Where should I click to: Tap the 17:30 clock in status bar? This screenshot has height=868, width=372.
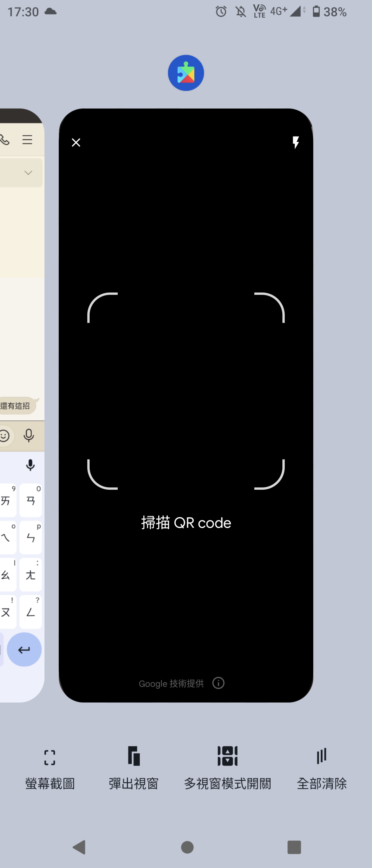(x=23, y=12)
